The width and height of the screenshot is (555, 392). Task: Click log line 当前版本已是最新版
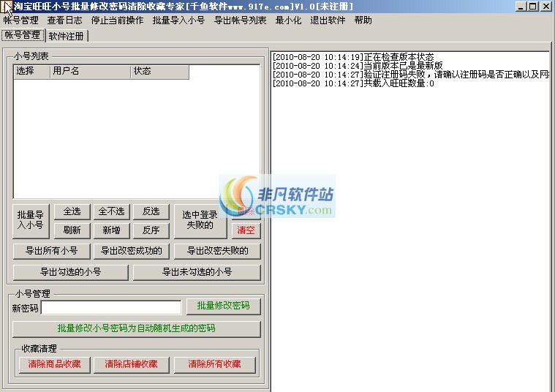point(358,66)
